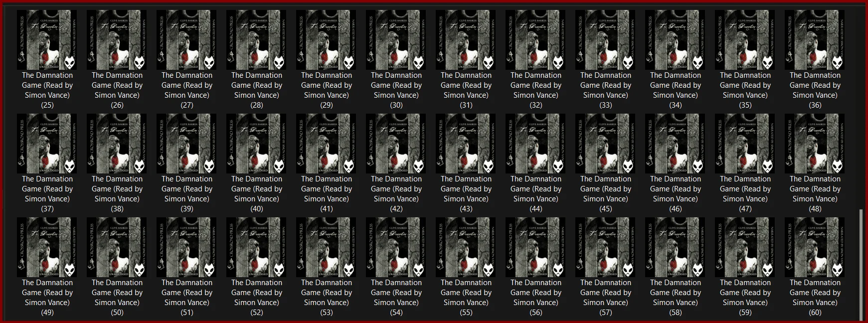Select the Damnation Game file thumbnail numbered (55)
This screenshot has width=868, height=323.
click(466, 247)
